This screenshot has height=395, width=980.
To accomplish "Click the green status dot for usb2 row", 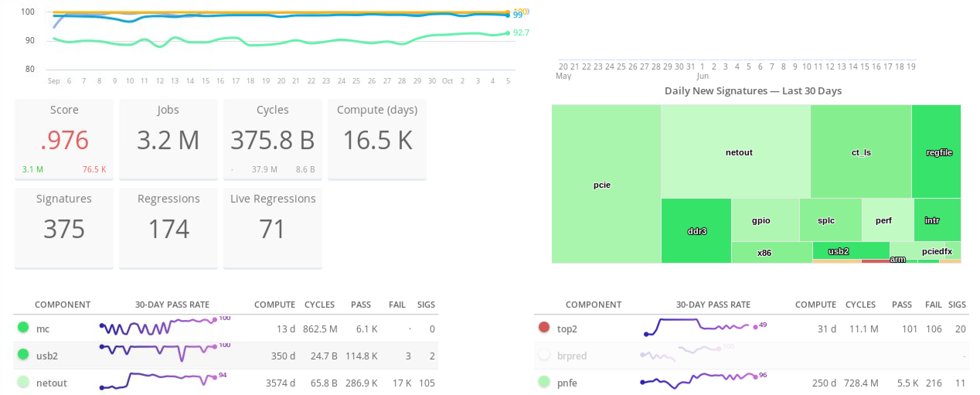I will click(23, 354).
